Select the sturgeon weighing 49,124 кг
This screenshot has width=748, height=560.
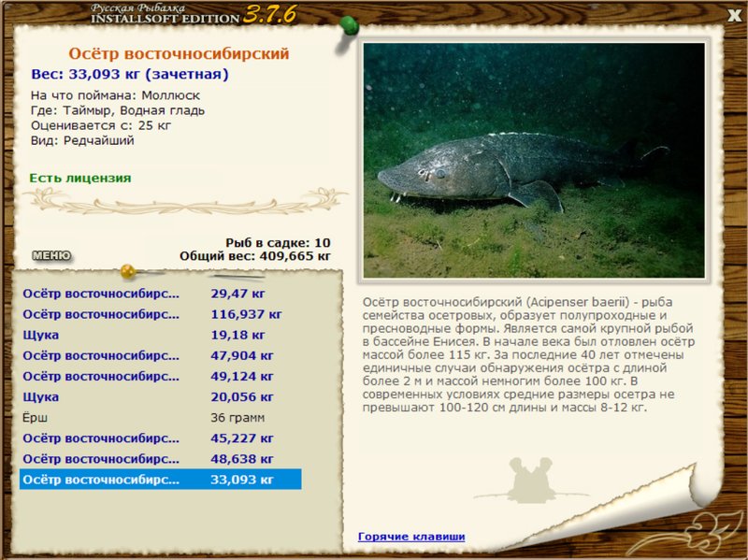160,377
